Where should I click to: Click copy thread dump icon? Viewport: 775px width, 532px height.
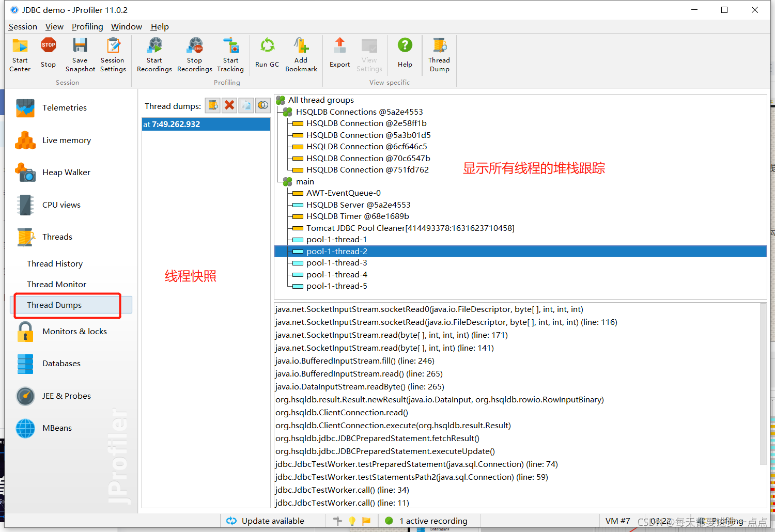[x=246, y=105]
